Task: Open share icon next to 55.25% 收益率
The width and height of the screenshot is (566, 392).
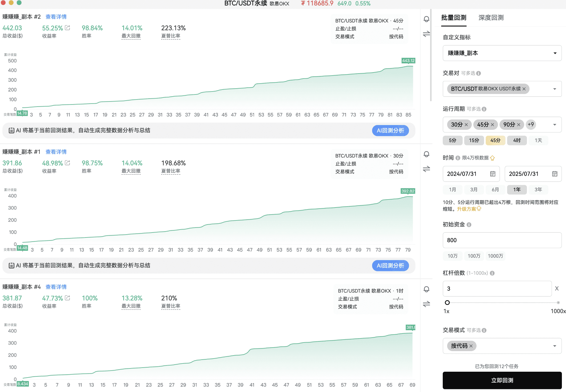Action: tap(67, 28)
